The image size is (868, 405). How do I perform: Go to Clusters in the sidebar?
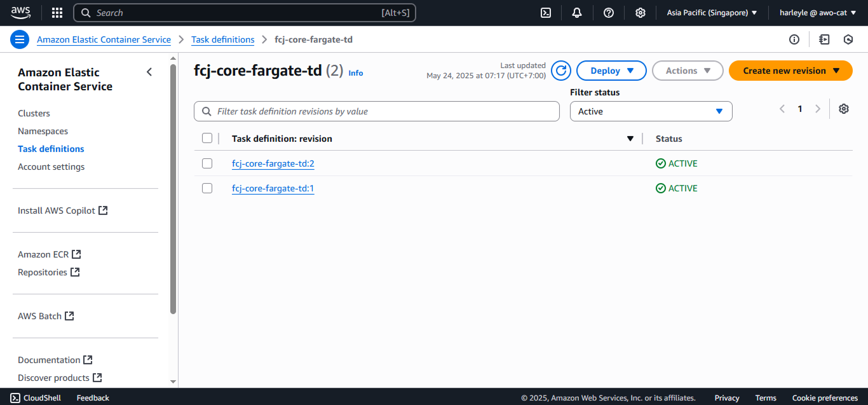(34, 113)
